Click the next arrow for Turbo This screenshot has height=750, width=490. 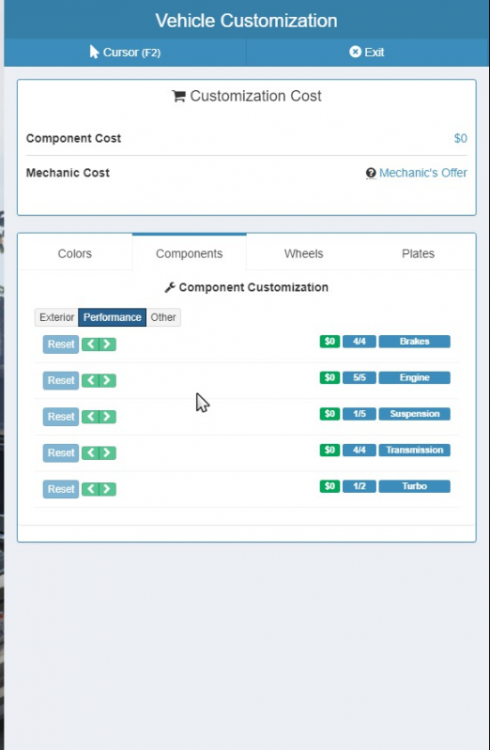107,489
